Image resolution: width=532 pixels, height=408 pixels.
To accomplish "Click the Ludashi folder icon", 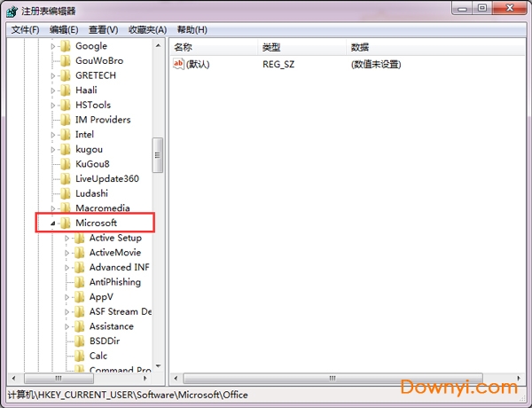I will (65, 193).
